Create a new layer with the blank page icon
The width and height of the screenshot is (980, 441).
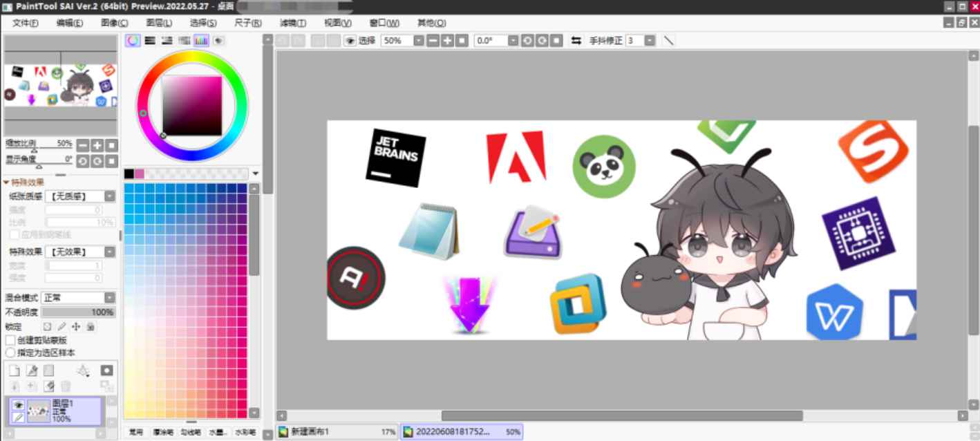[x=14, y=370]
